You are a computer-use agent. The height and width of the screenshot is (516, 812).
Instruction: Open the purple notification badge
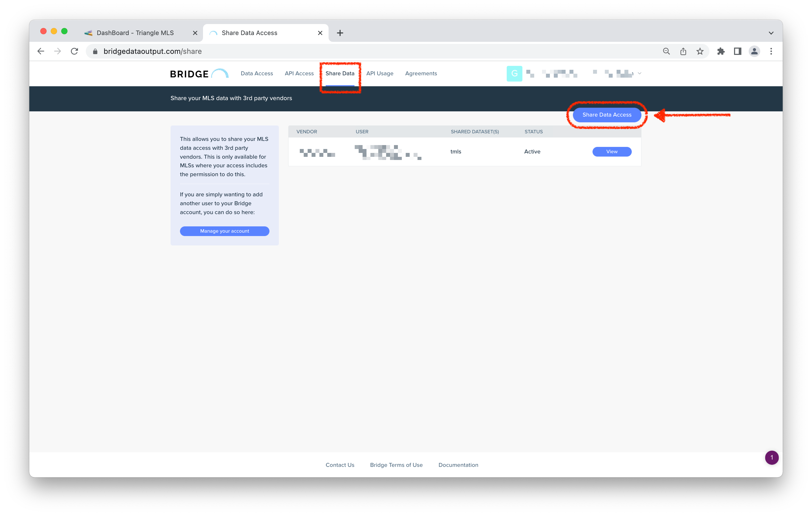(771, 457)
